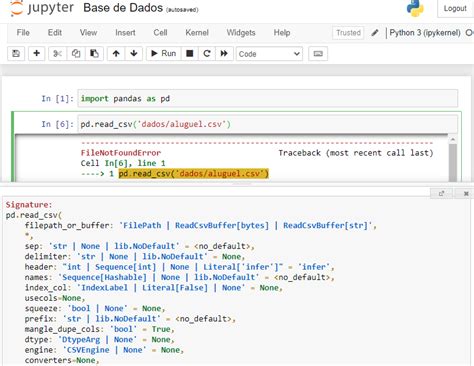
Task: Click the pd.read_csv code cell input
Action: pos(268,124)
